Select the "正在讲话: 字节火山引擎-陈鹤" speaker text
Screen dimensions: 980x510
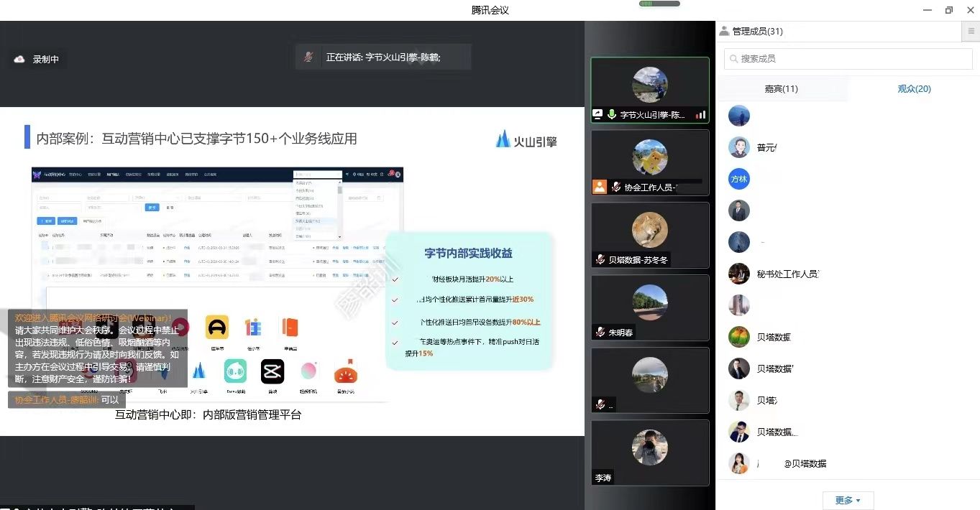(x=383, y=57)
